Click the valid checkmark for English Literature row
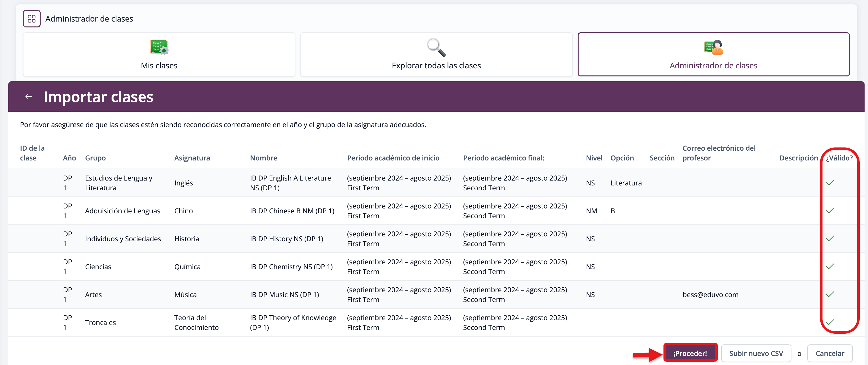 (x=830, y=183)
